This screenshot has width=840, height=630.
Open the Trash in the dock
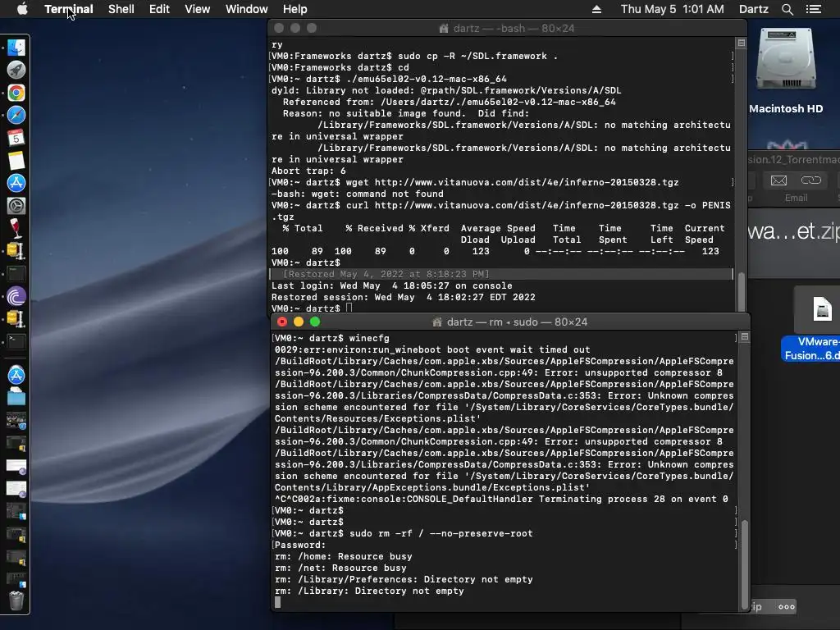(16, 600)
